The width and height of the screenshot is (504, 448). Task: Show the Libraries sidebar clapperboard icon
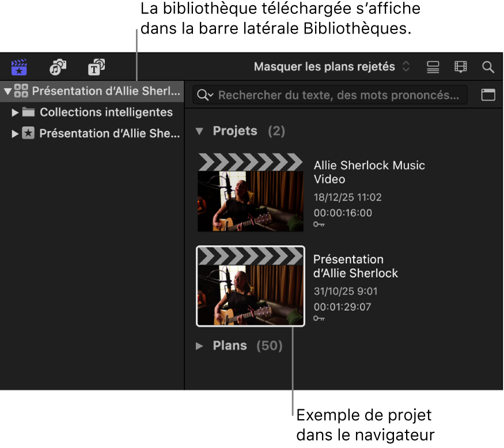[19, 67]
